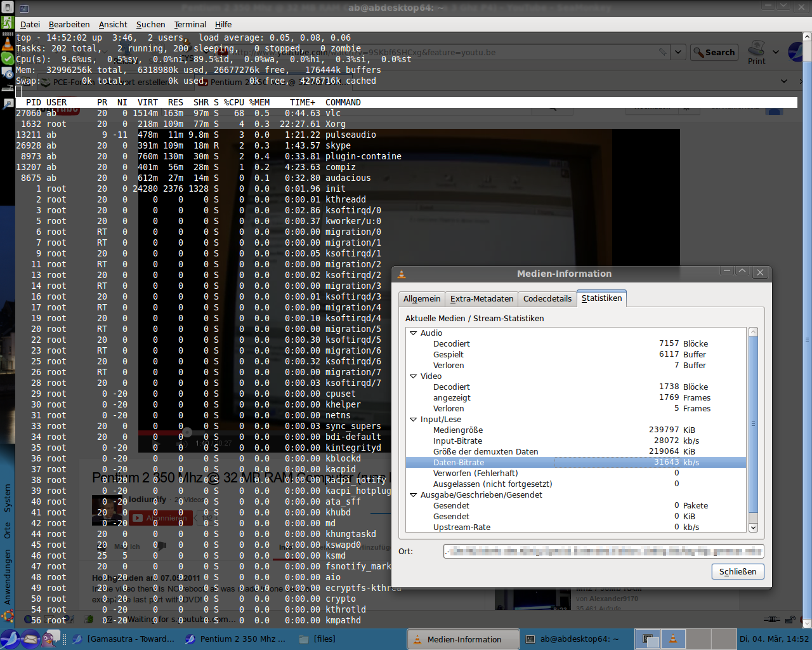Open the Bearbeiten menu in the terminal
The width and height of the screenshot is (812, 650).
69,25
